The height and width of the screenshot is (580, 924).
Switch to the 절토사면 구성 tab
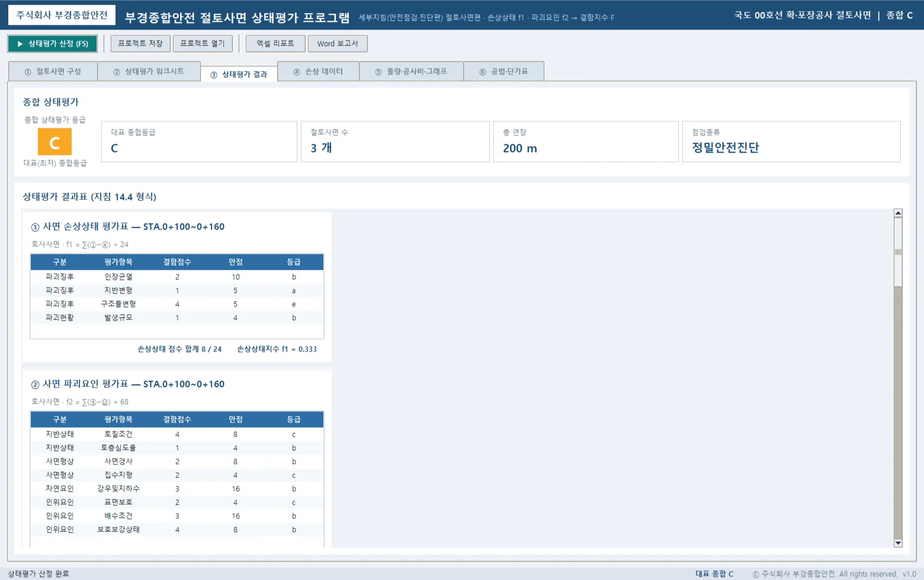[x=53, y=72]
